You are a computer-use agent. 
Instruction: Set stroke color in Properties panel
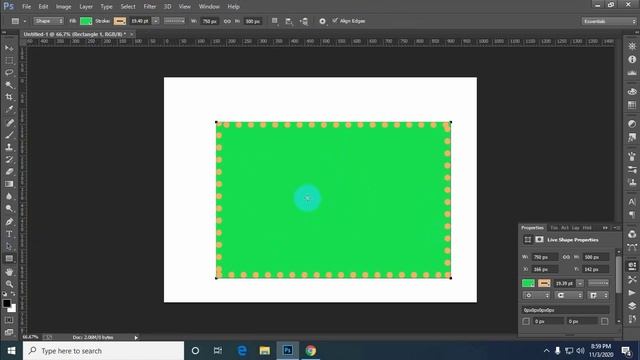point(544,283)
